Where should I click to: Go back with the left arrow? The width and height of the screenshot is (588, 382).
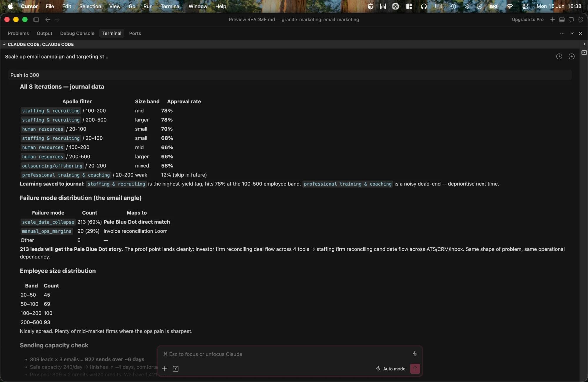pyautogui.click(x=48, y=19)
